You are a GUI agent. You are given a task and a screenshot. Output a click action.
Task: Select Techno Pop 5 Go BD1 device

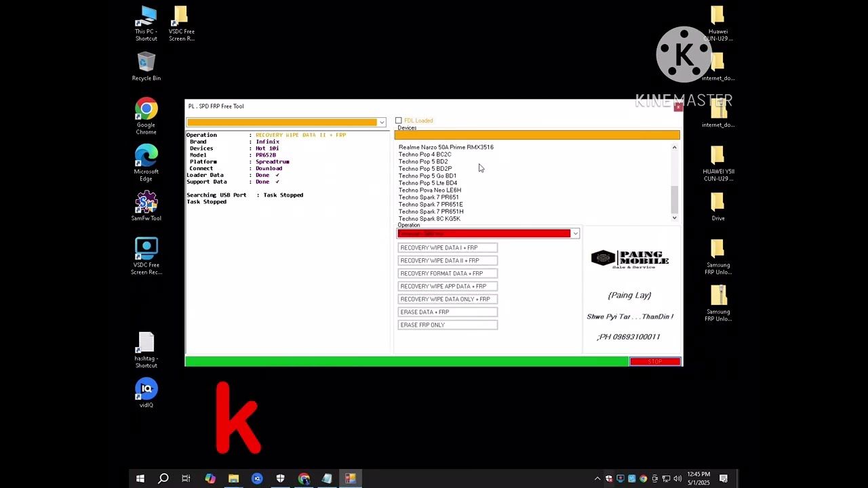click(x=427, y=176)
